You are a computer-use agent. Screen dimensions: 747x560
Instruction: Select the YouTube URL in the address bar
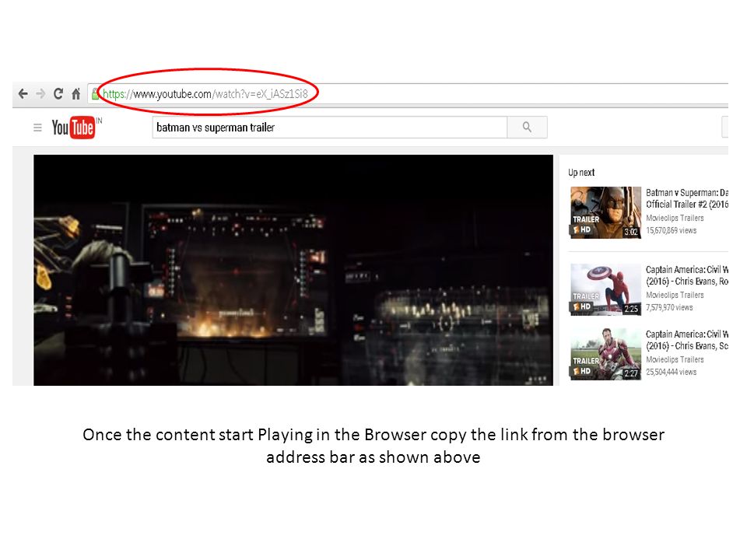(x=205, y=94)
